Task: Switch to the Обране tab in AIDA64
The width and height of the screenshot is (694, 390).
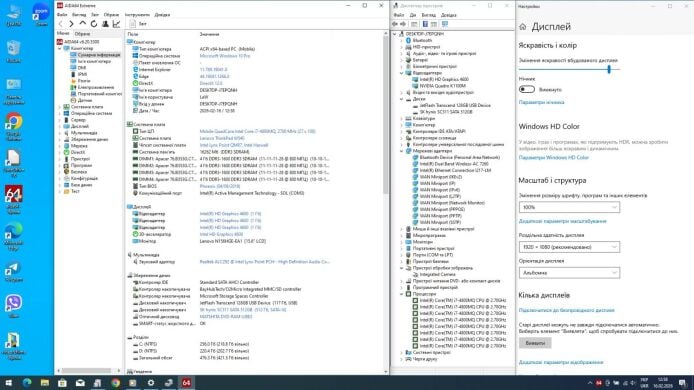Action: click(82, 34)
